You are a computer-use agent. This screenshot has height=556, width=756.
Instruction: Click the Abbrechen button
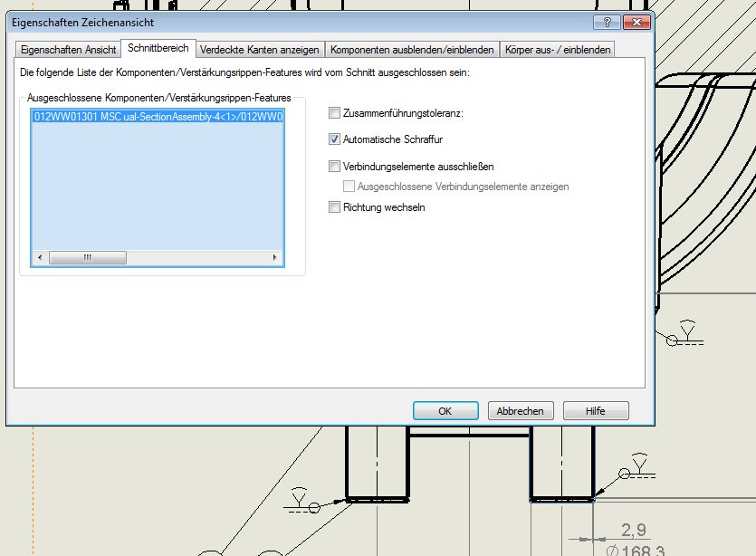[x=521, y=410]
